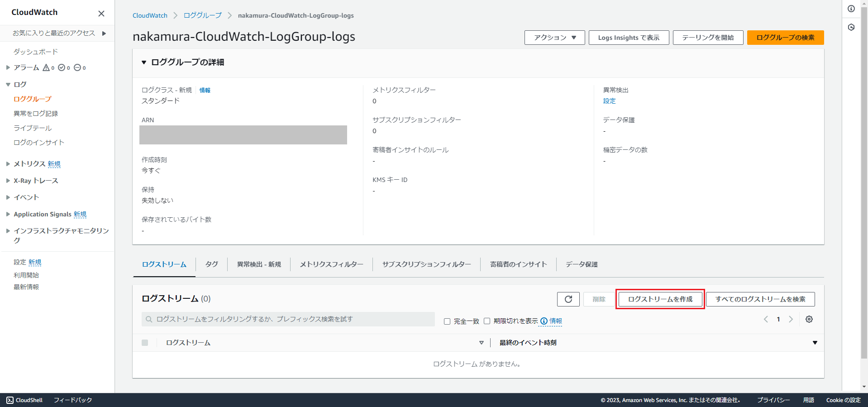Click the search magnifier in filter box
868x407 pixels.
pos(149,320)
